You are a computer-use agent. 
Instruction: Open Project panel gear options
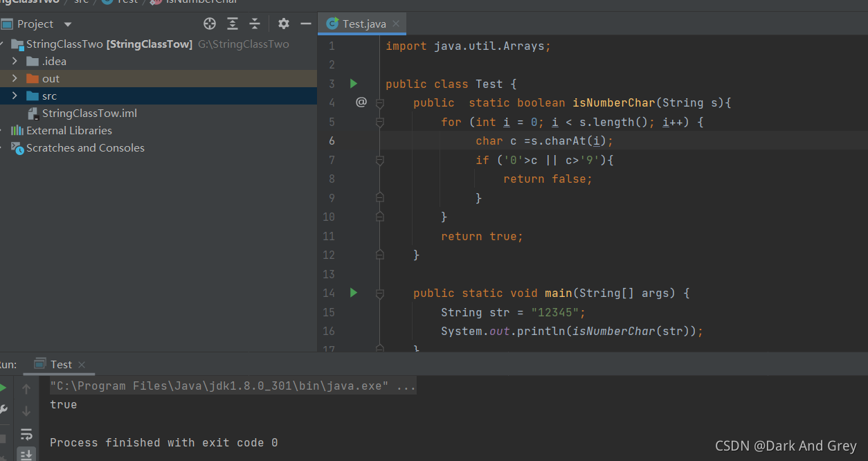(x=284, y=24)
